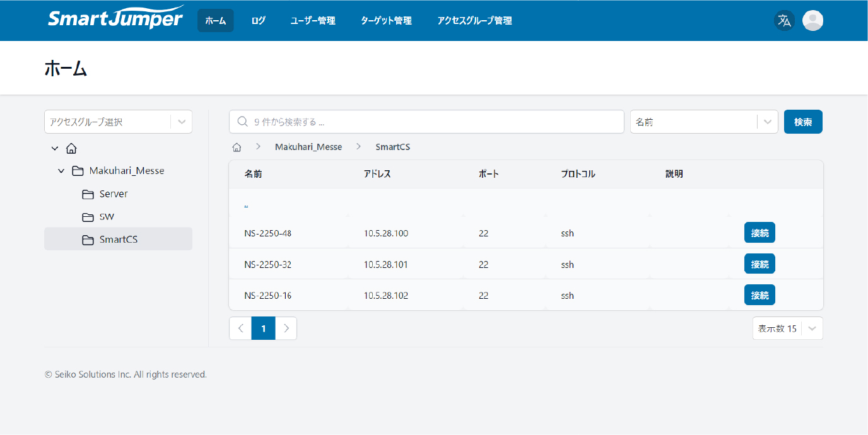Viewport: 868px width, 435px height.
Task: Click the 名前 column header
Action: (253, 174)
